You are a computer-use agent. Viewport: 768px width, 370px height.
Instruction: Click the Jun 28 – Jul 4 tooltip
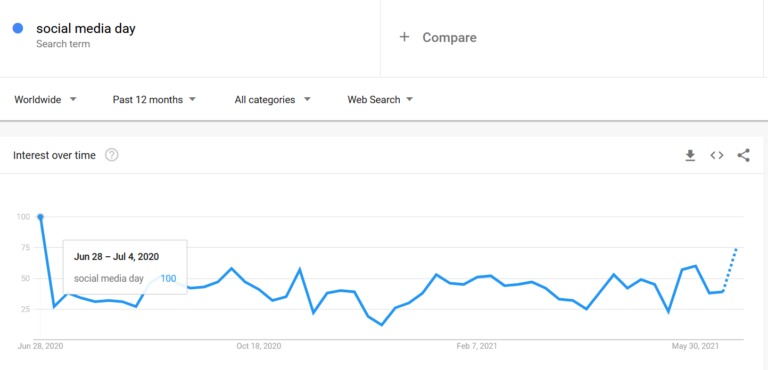click(x=125, y=267)
